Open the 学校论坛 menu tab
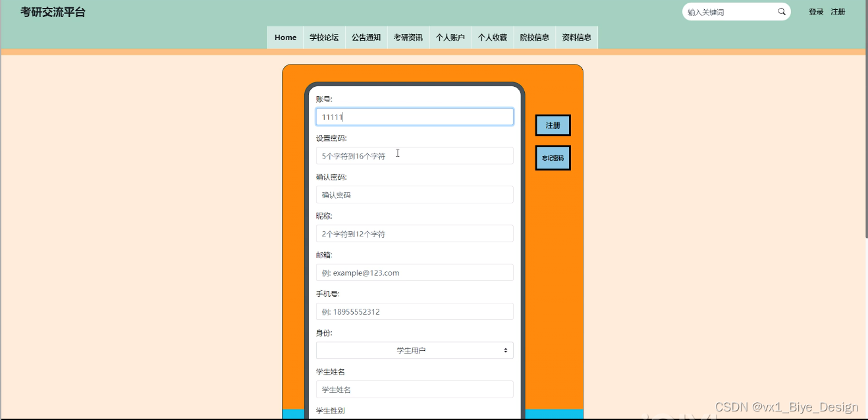 (324, 38)
